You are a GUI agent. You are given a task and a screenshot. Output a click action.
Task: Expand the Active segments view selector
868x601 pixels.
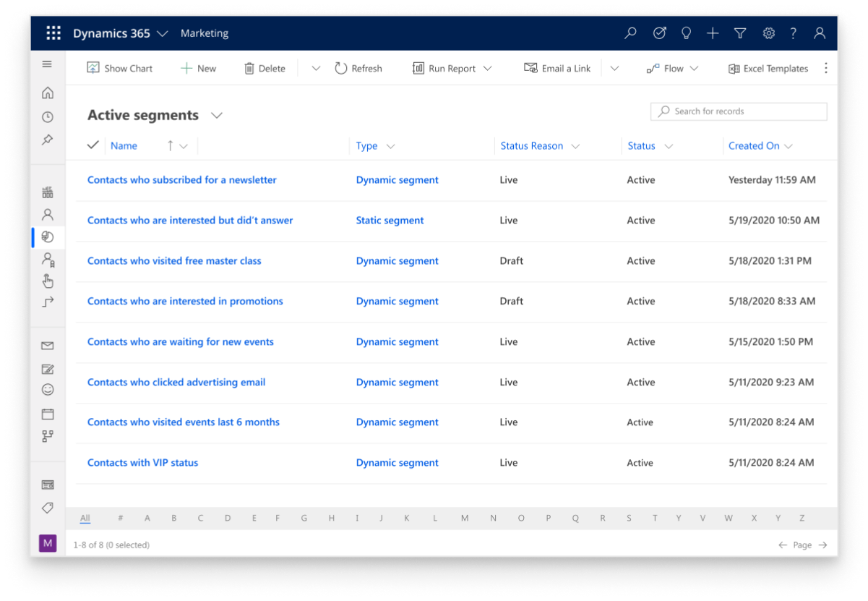(x=216, y=116)
